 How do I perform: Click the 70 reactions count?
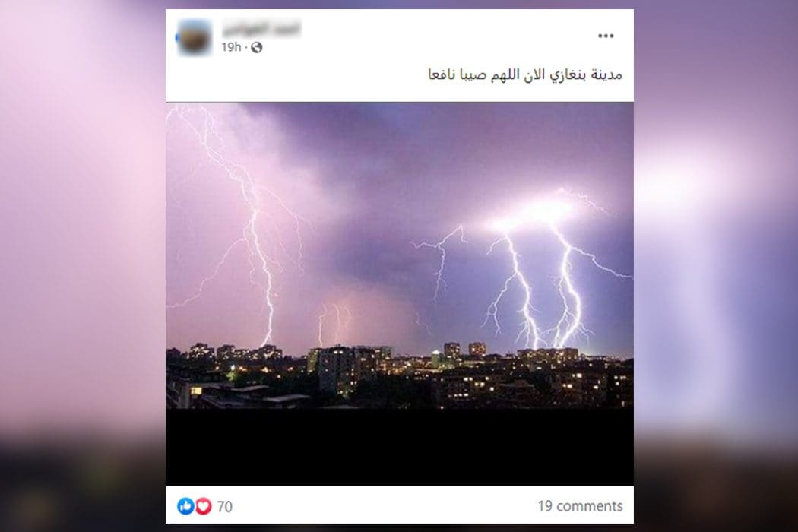(x=224, y=507)
